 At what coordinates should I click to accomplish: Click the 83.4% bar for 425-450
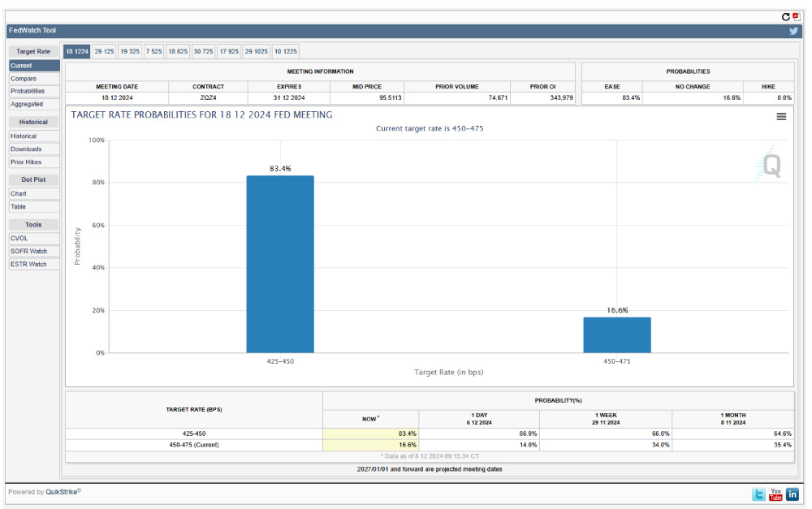click(280, 264)
